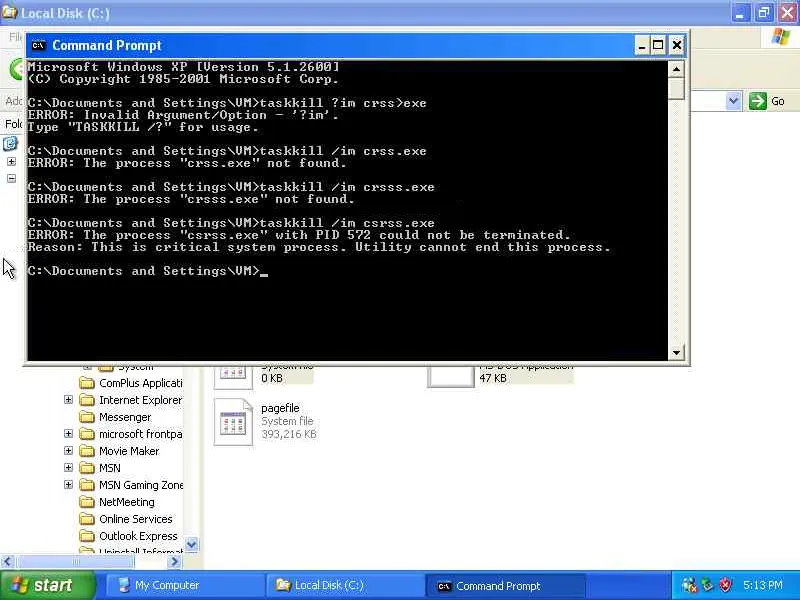
Task: Click the 0 KB system file icon
Action: [233, 377]
